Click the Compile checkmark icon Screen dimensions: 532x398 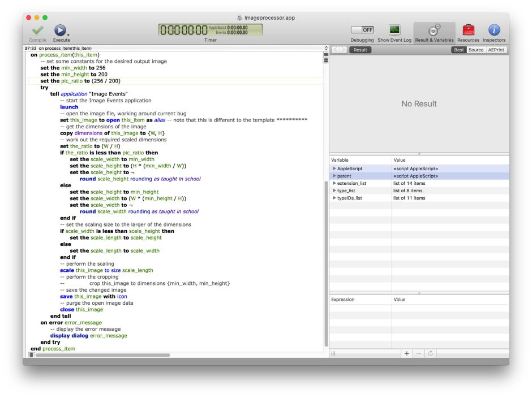pos(37,31)
